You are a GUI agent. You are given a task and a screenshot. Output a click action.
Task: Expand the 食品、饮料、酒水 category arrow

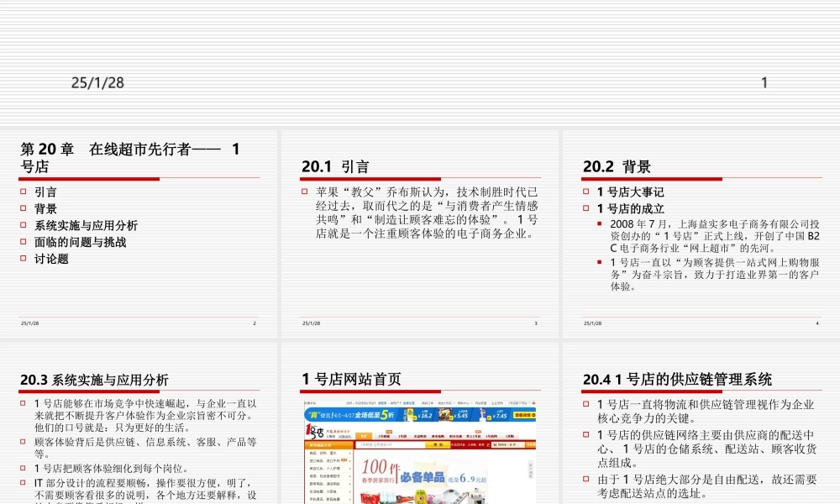click(x=350, y=452)
